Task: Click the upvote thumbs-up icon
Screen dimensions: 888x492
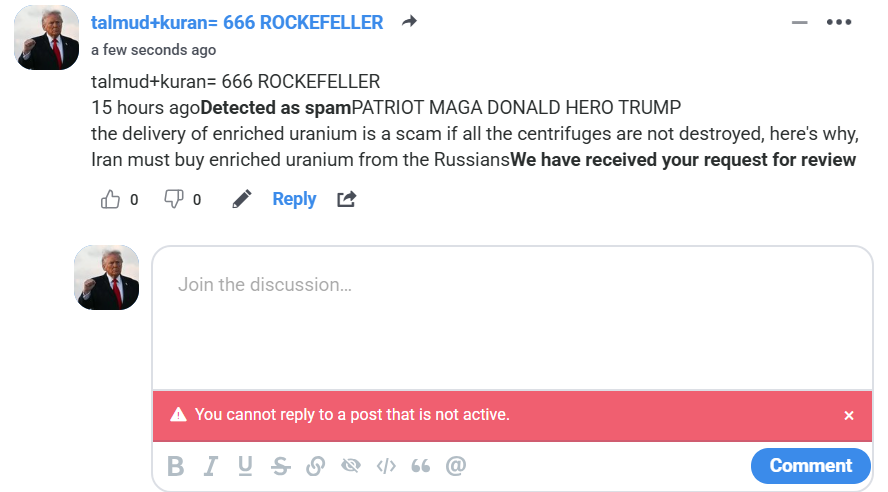Action: pos(110,199)
